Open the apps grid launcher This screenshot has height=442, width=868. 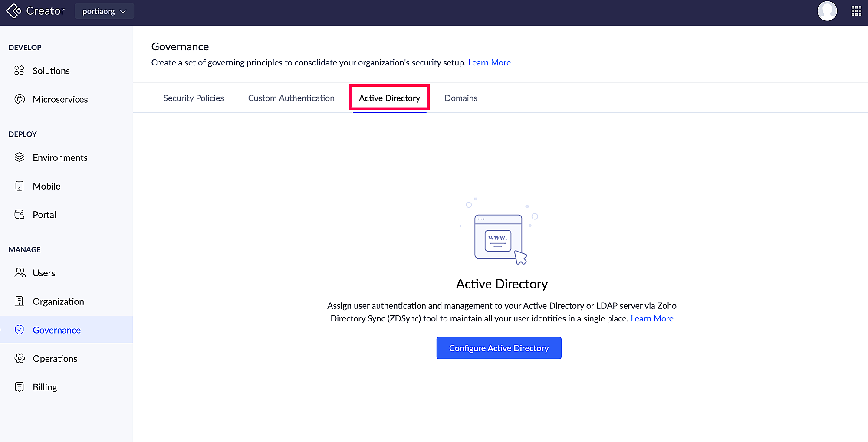pyautogui.click(x=856, y=11)
